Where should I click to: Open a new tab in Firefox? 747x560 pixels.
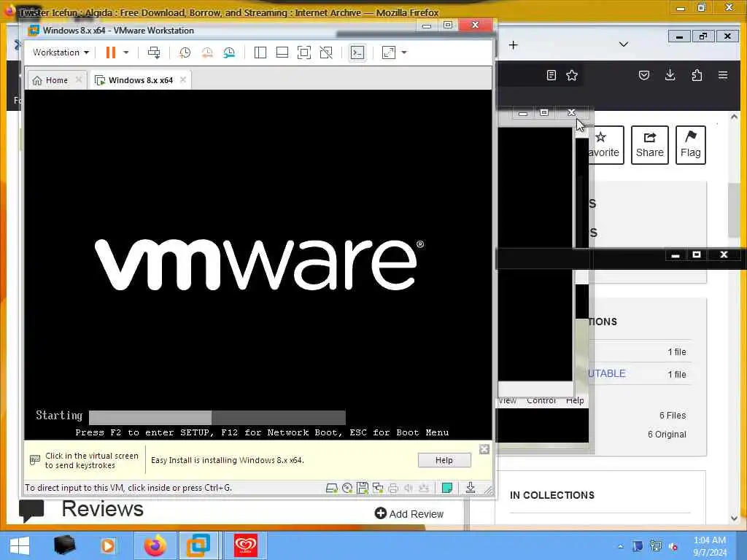pos(513,45)
